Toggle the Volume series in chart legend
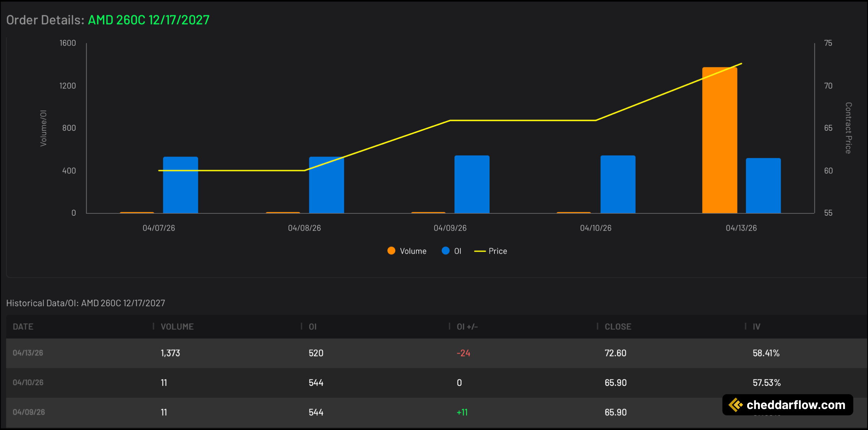Image resolution: width=868 pixels, height=430 pixels. pos(407,251)
